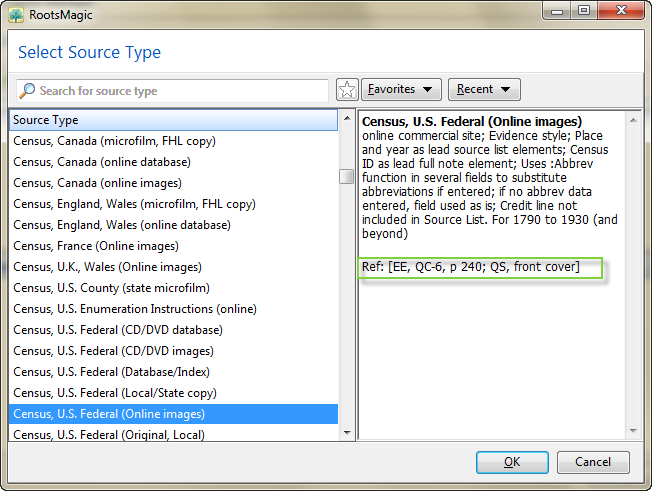Image resolution: width=652 pixels, height=491 pixels.
Task: Click description pane scroll down arrow
Action: [633, 431]
